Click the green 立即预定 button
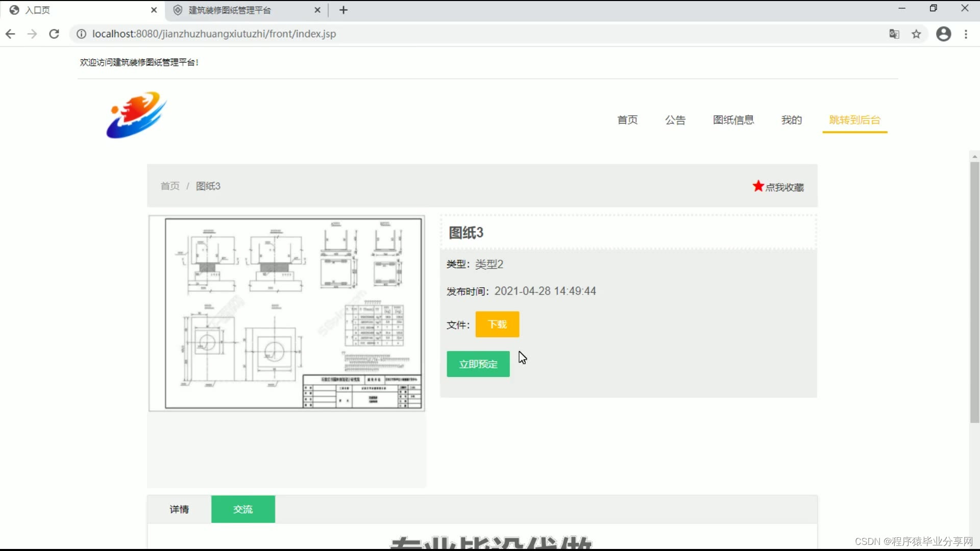This screenshot has width=980, height=551. tap(478, 364)
